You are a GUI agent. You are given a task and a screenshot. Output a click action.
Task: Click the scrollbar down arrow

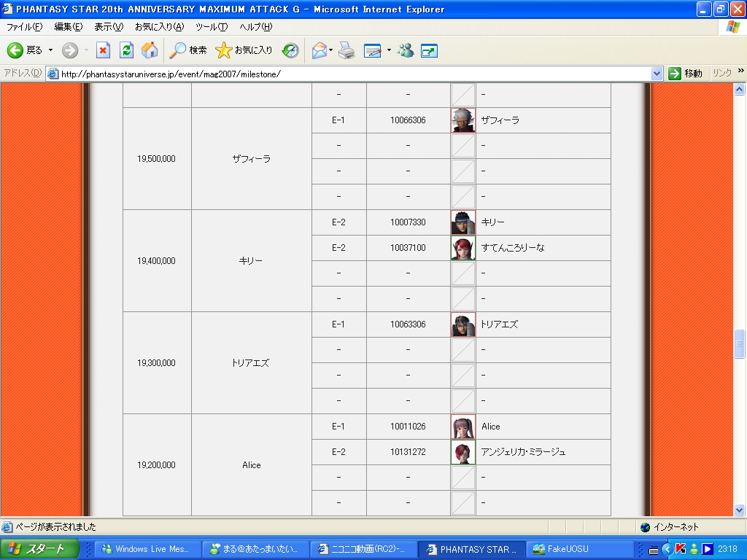[x=740, y=510]
